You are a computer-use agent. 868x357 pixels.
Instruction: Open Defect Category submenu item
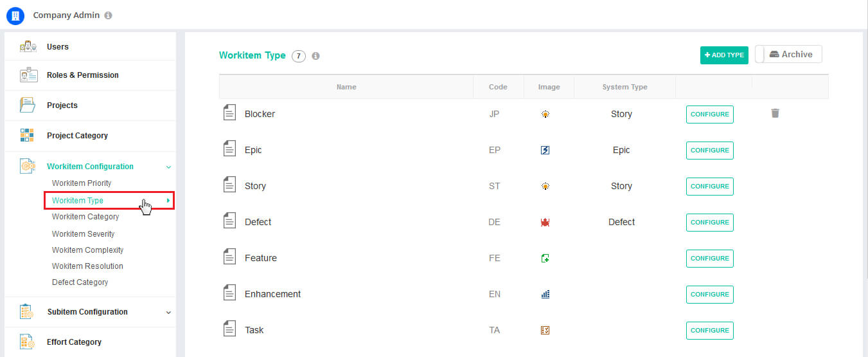[80, 282]
